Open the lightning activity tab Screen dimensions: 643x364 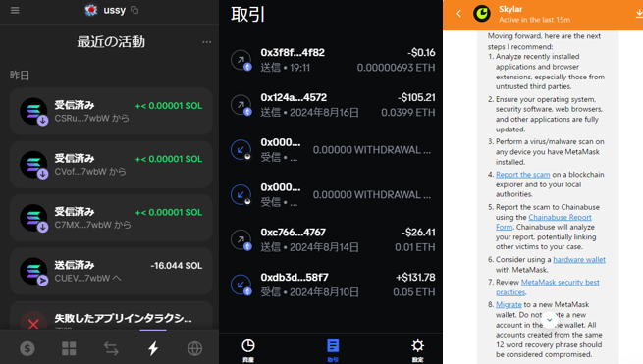click(x=153, y=348)
